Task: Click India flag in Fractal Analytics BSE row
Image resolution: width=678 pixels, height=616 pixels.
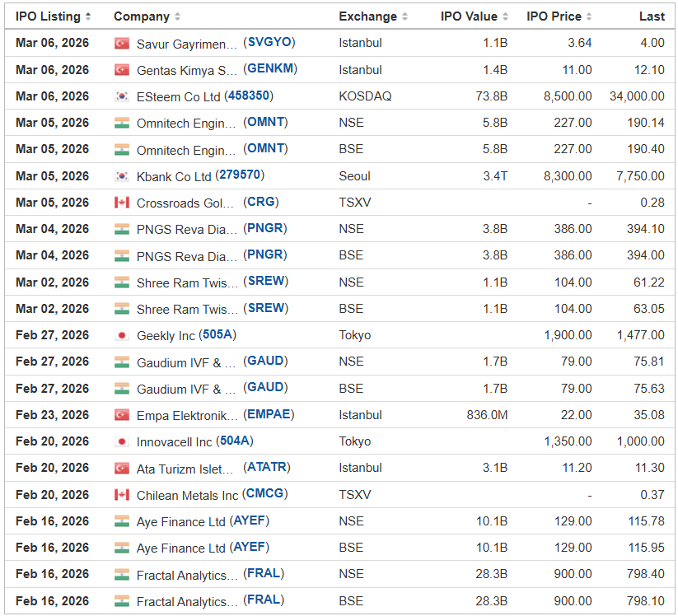Action: 122,601
